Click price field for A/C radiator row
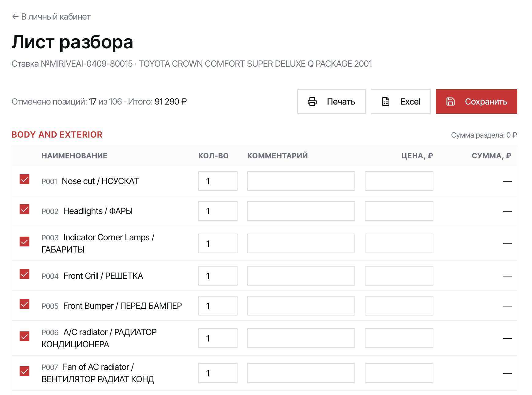Screen dimensions: 532x395 (399, 338)
